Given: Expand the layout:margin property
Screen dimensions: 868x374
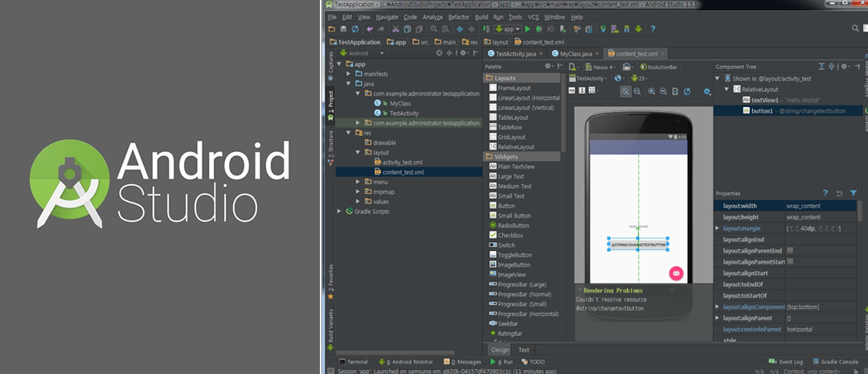Looking at the screenshot, I should click(x=718, y=228).
